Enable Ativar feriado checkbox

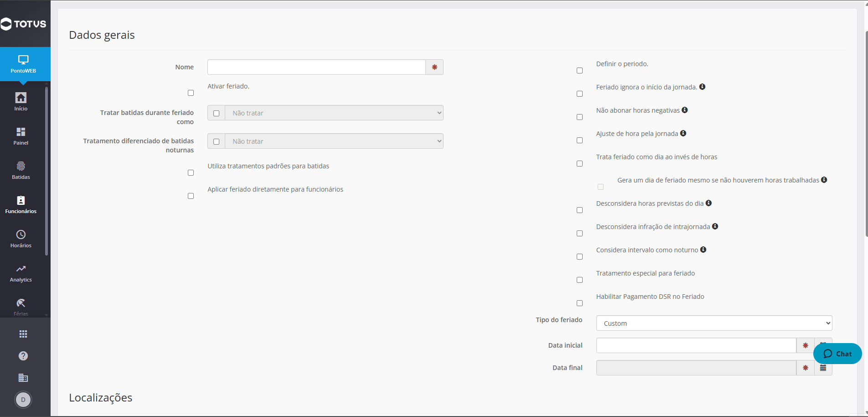191,93
